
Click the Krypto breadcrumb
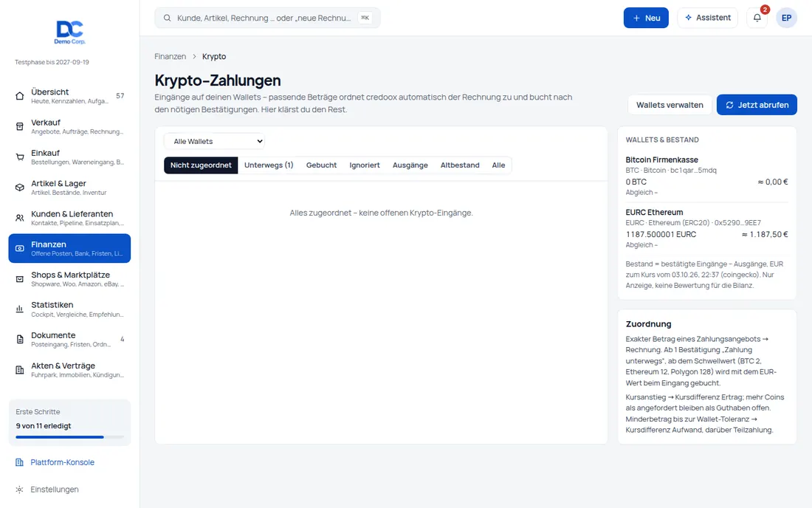tap(214, 56)
